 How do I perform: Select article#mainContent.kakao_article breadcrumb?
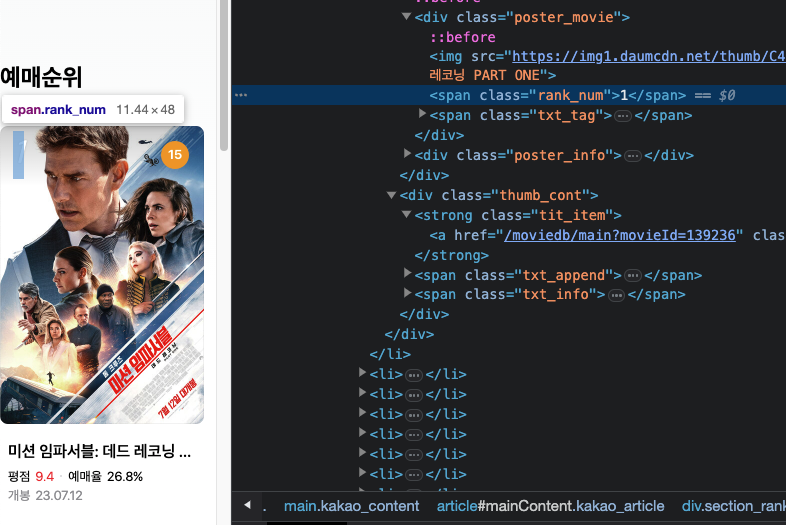coord(550,506)
